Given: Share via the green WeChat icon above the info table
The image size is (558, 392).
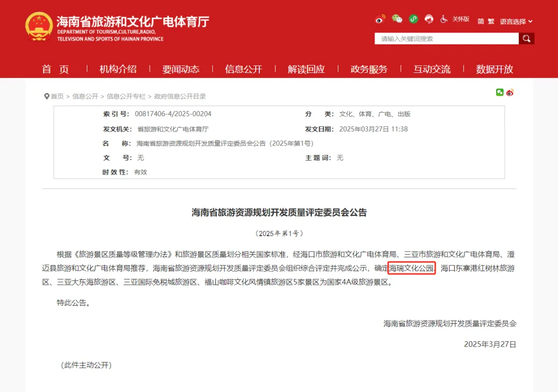Looking at the screenshot, I should coord(500,92).
